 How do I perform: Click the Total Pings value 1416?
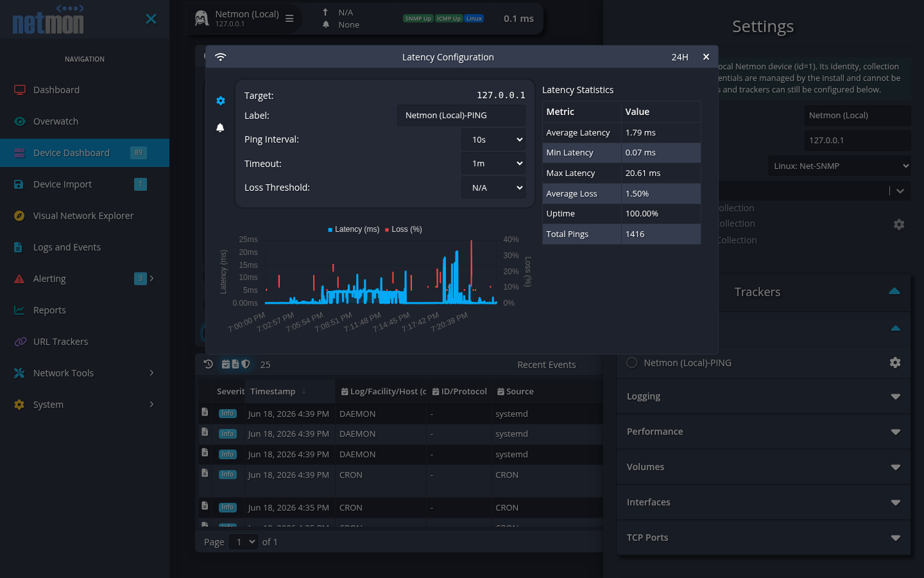coord(635,234)
